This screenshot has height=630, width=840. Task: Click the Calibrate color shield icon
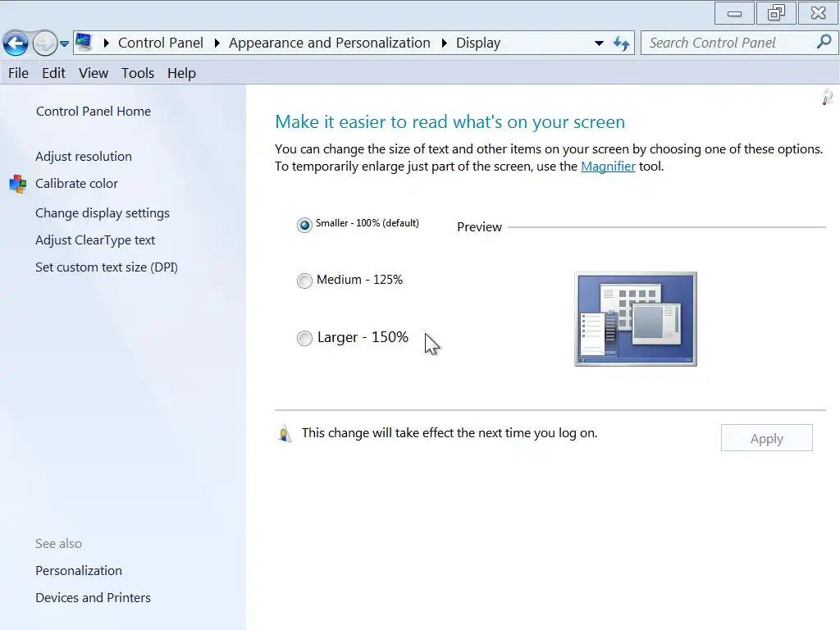18,184
